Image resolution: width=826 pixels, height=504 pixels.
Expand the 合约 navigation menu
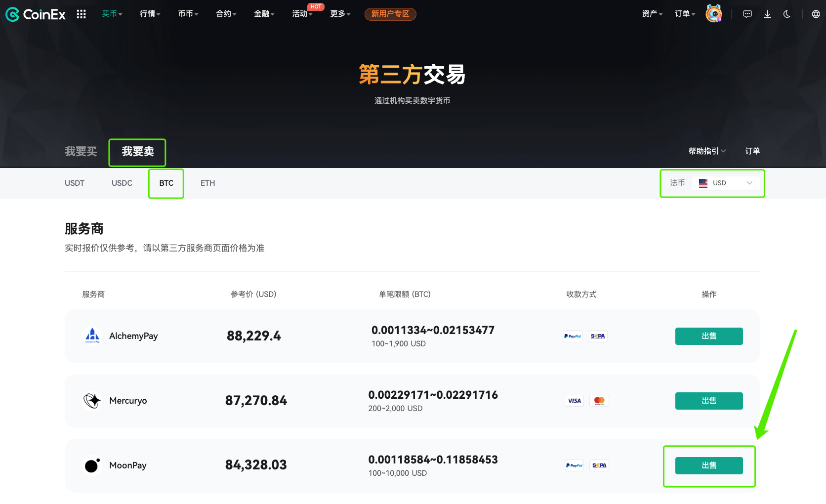226,14
